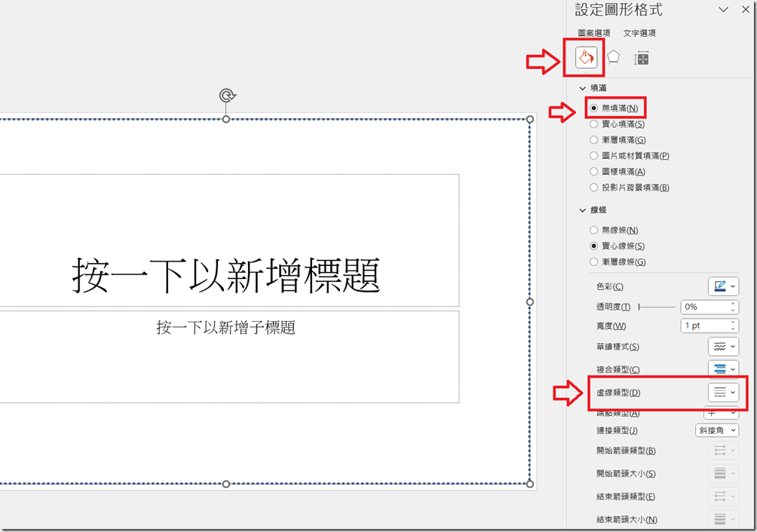Open the 開始箭頭大小(S) dropdown

(723, 474)
